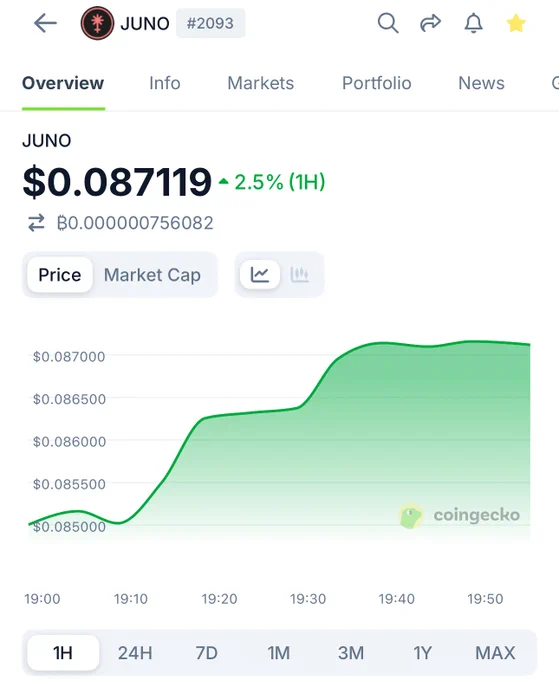The width and height of the screenshot is (559, 680).
Task: Select the line chart view
Action: tap(259, 275)
